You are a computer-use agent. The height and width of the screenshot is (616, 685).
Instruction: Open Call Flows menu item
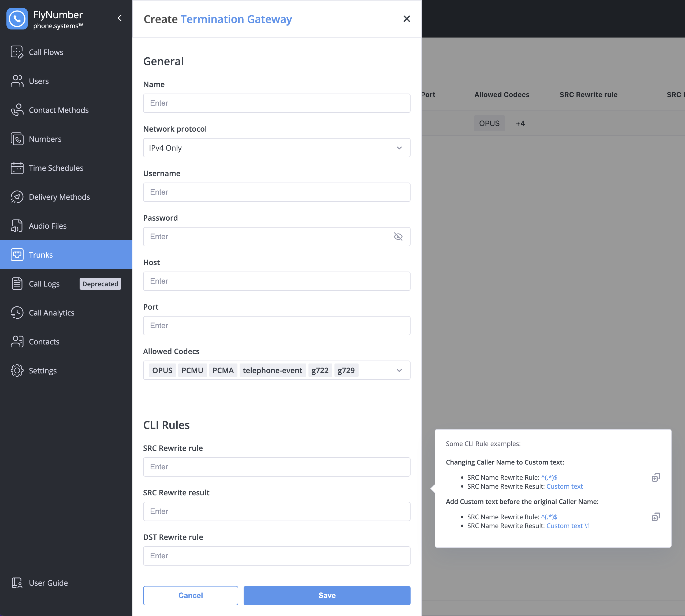pyautogui.click(x=66, y=52)
